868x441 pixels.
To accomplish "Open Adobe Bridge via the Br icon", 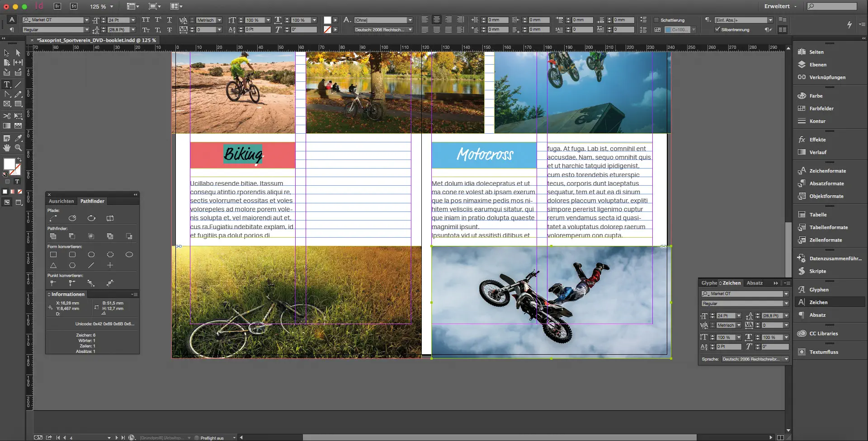I will pyautogui.click(x=57, y=6).
